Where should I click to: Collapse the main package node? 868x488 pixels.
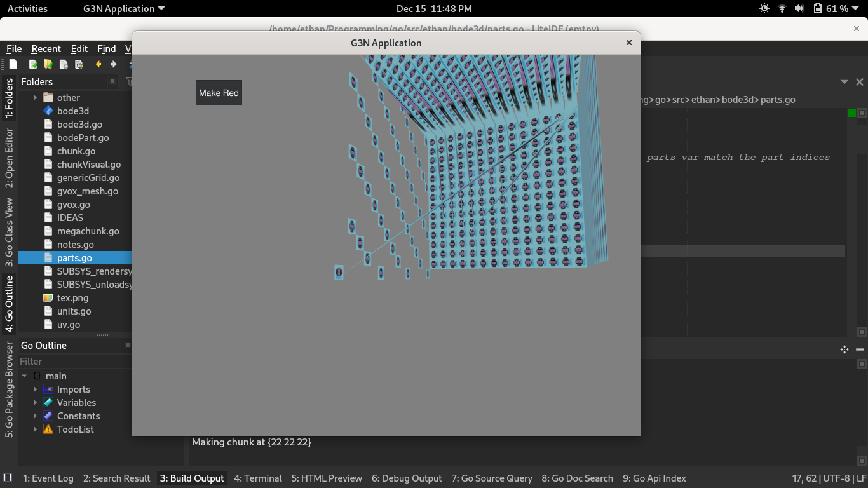coord(24,376)
